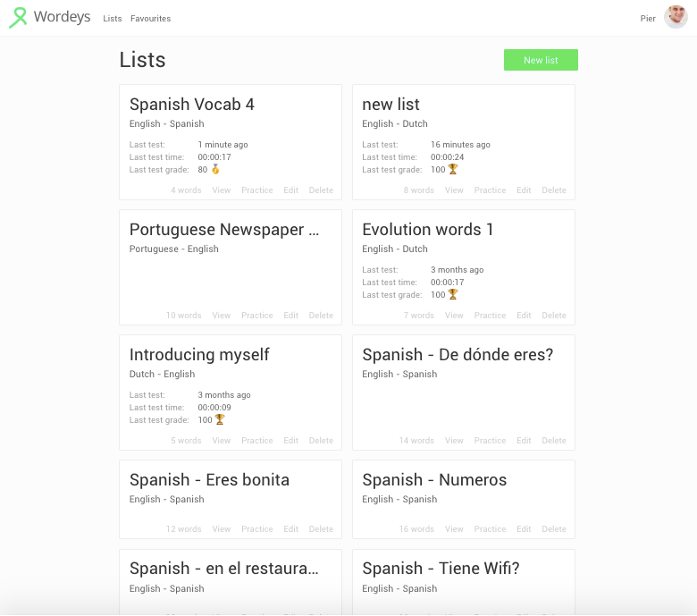This screenshot has width=697, height=616.
Task: Click the 4 words count in Spanish Vocab 4
Action: 186,190
